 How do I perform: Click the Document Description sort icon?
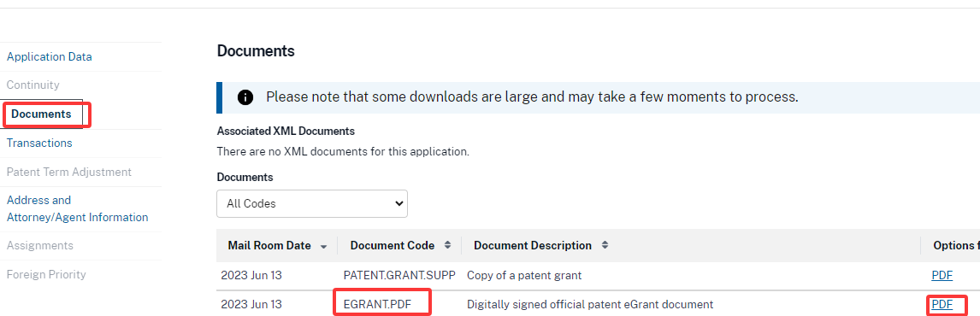[605, 245]
